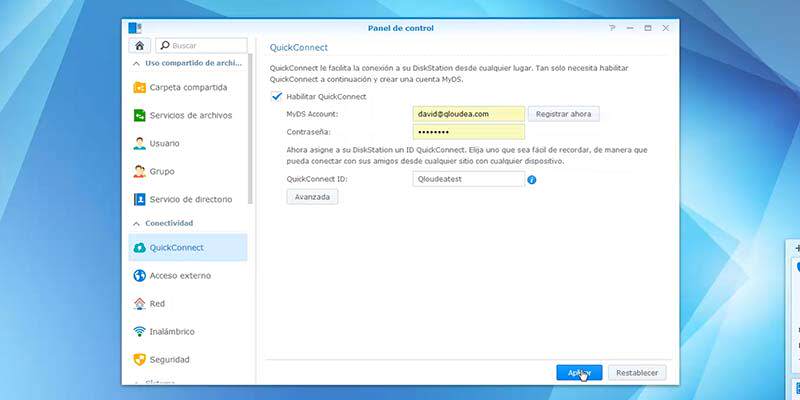
Task: Click the Panel de control logo icon
Action: [x=135, y=28]
